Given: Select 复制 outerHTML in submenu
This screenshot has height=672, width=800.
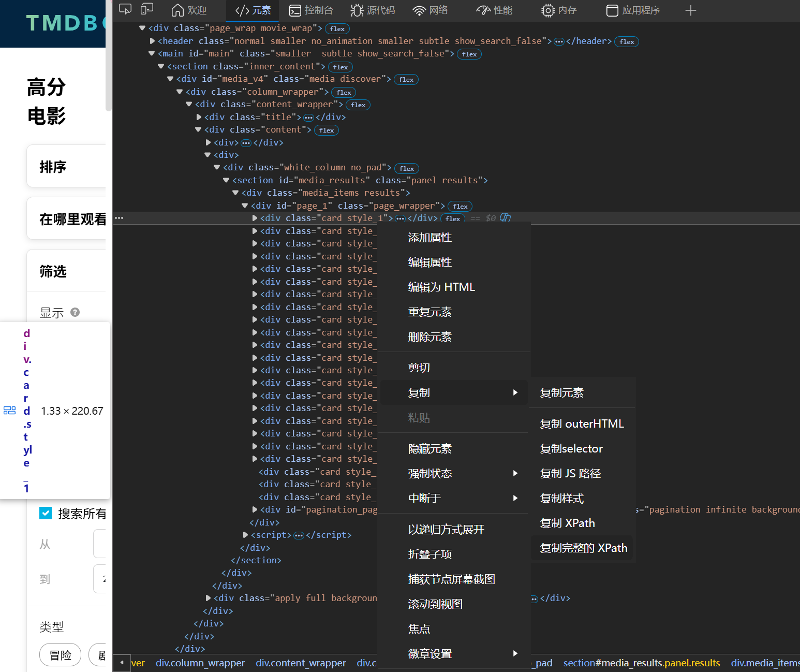Looking at the screenshot, I should point(583,424).
